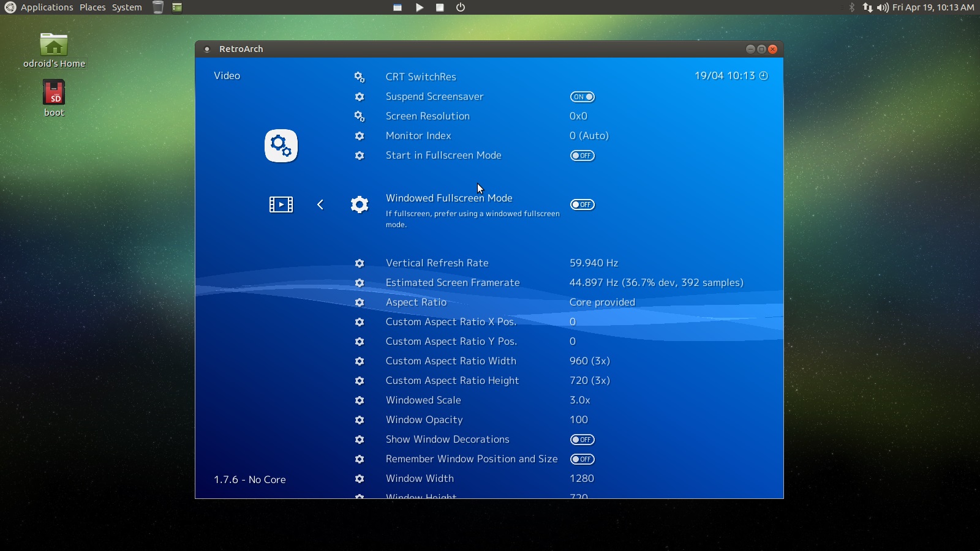Viewport: 980px width, 551px height.
Task: Click the clock icon beside the RetroArch date display
Action: 764,75
